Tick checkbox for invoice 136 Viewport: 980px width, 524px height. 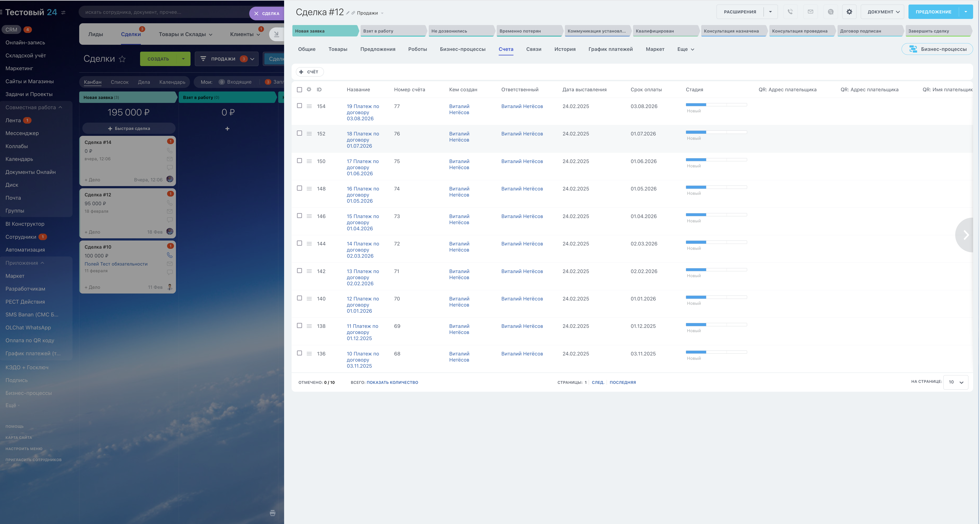point(299,353)
